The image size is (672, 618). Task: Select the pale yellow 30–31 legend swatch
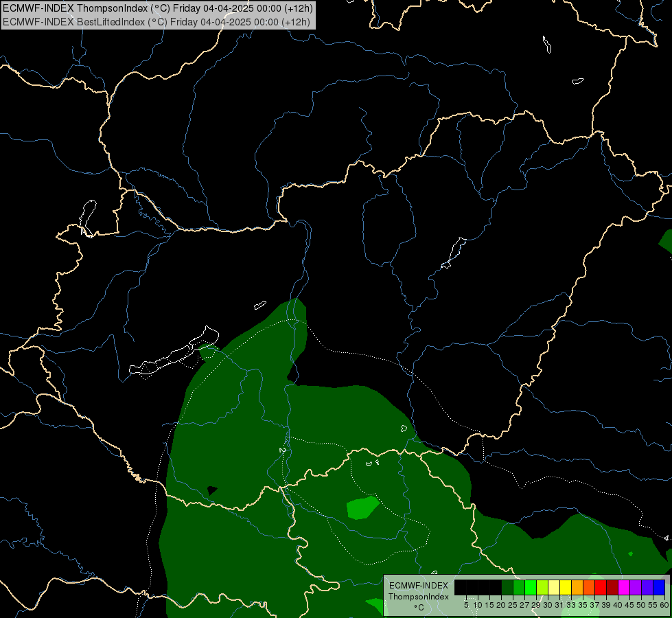[x=554, y=587]
